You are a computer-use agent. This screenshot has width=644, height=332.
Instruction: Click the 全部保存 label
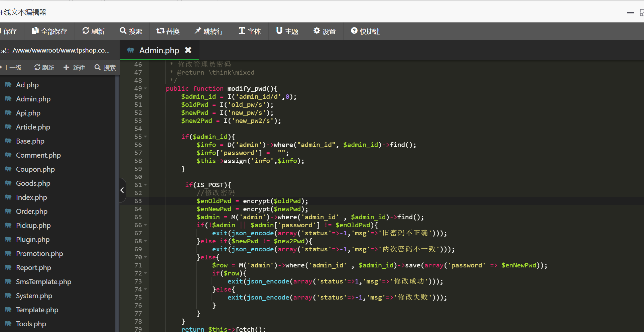[54, 31]
